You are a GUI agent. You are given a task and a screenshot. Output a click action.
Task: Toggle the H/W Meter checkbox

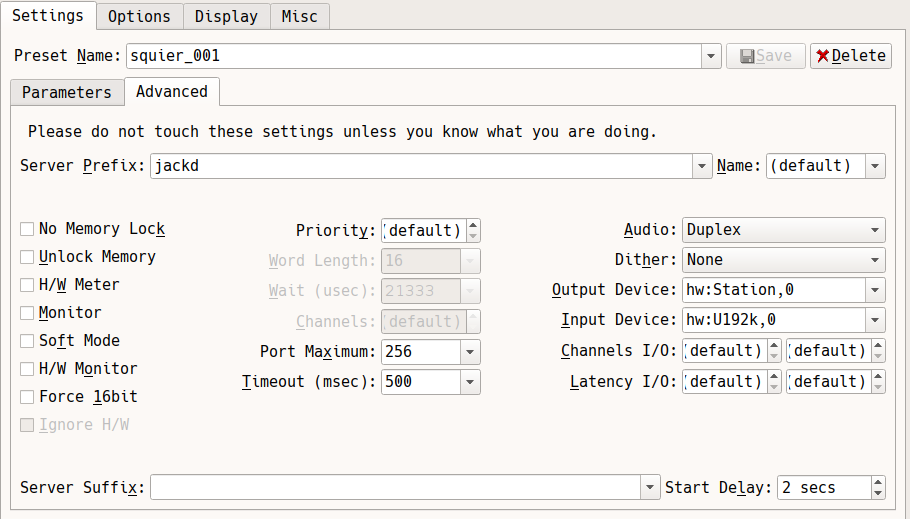(x=27, y=285)
